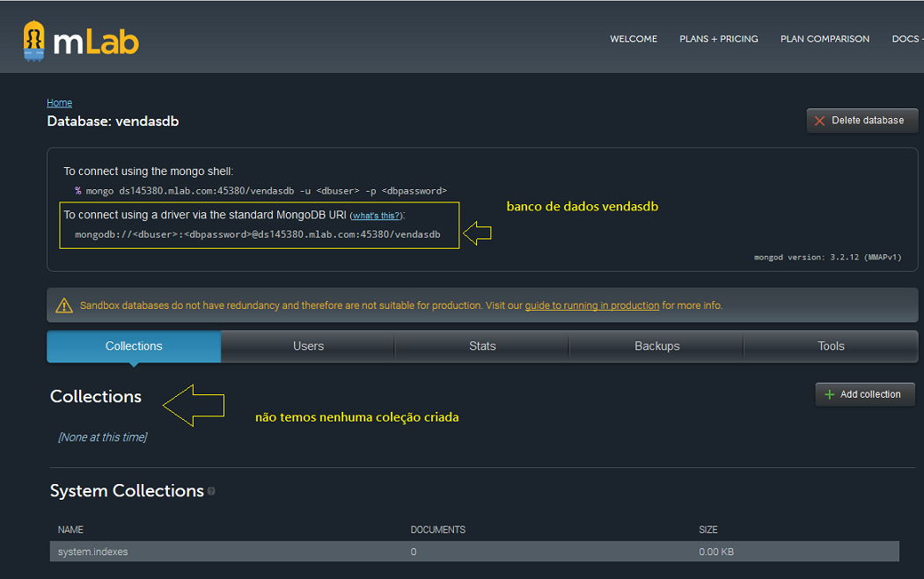Screen dimensions: 924x579
Task: Click the SIZE column header
Action: coord(708,530)
